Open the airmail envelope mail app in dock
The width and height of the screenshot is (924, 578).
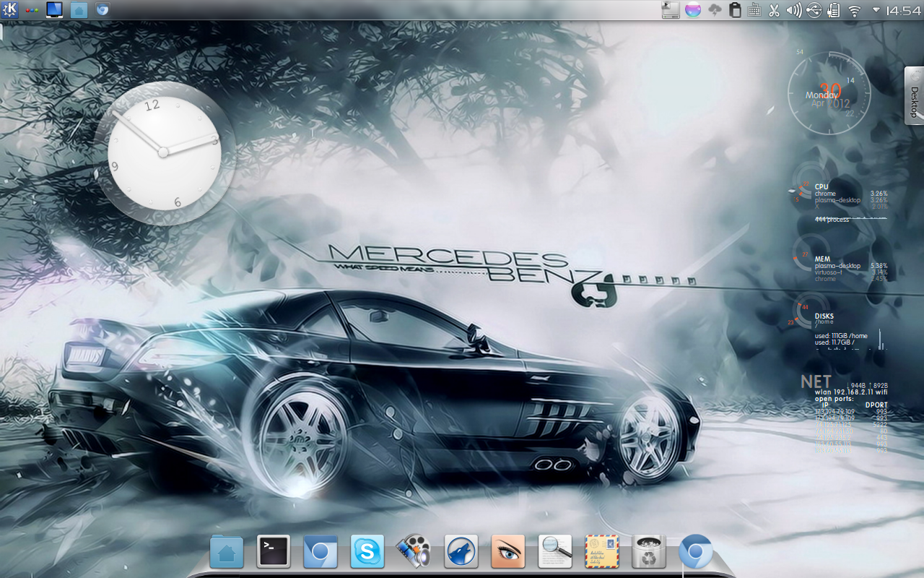pos(602,552)
